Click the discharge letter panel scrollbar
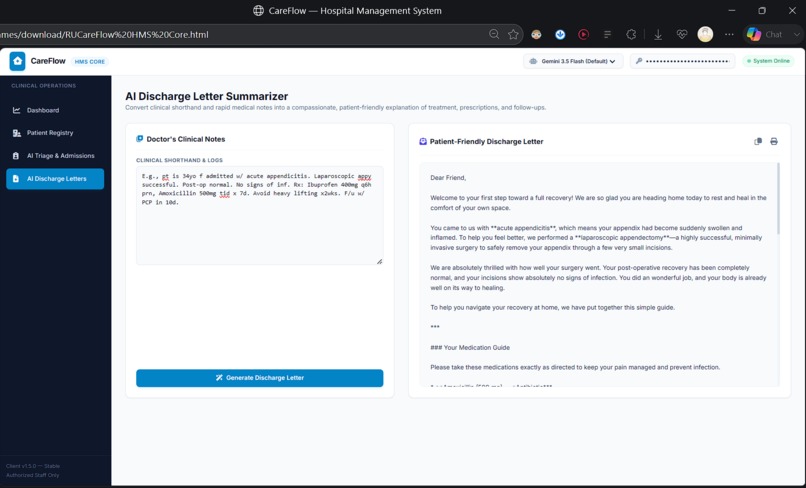The image size is (806, 488). click(778, 199)
